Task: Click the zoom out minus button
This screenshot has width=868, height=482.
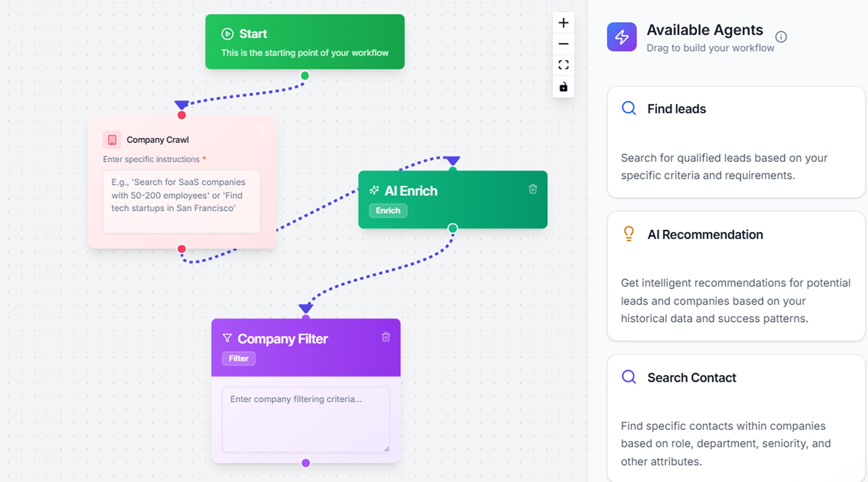Action: click(x=563, y=44)
